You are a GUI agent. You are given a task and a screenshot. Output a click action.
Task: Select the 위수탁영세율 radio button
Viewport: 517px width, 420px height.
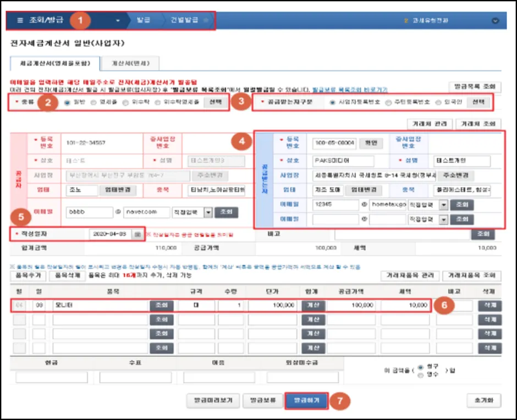(158, 103)
